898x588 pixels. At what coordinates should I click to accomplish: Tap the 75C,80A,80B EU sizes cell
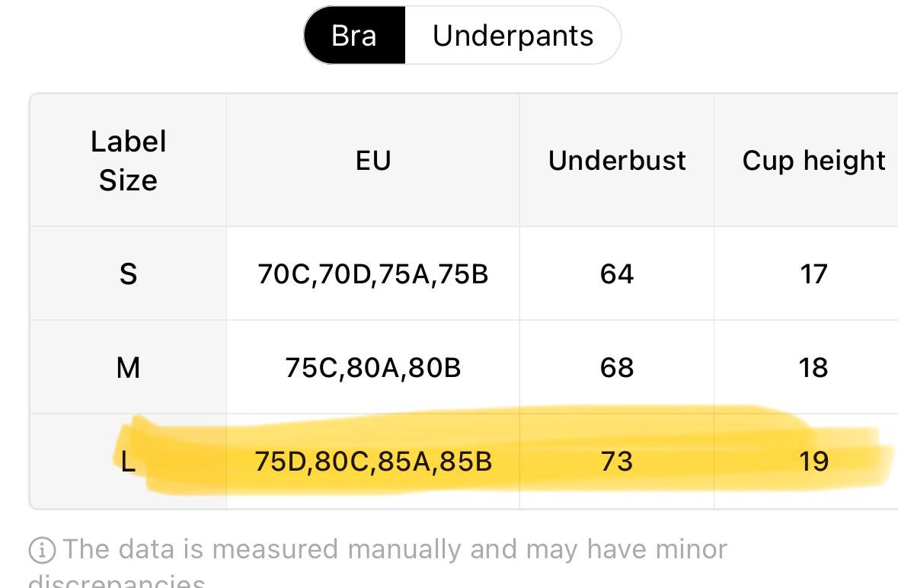372,368
